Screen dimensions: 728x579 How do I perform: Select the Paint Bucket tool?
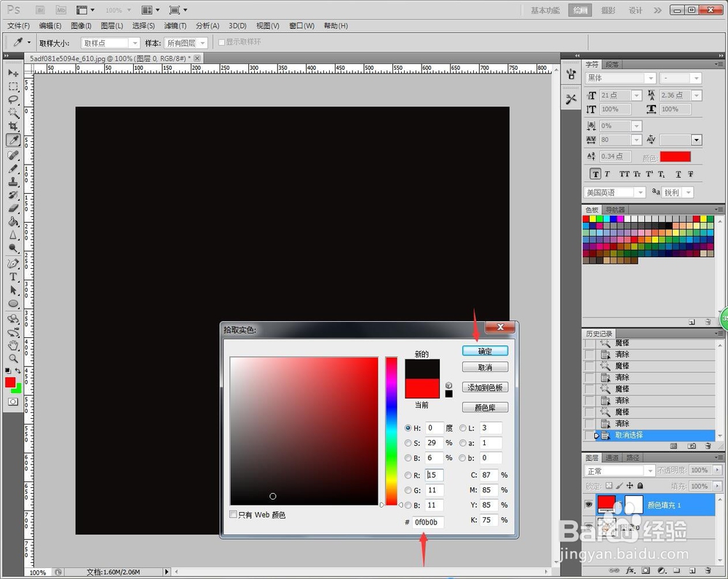[x=13, y=221]
